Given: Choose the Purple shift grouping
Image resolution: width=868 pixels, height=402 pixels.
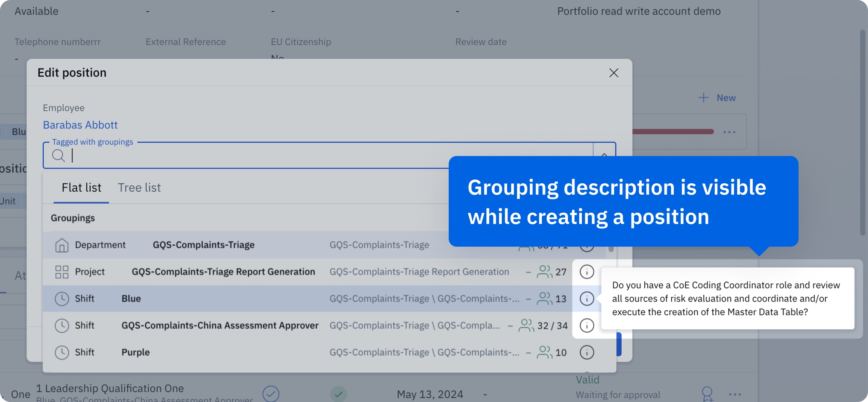Looking at the screenshot, I should (136, 352).
